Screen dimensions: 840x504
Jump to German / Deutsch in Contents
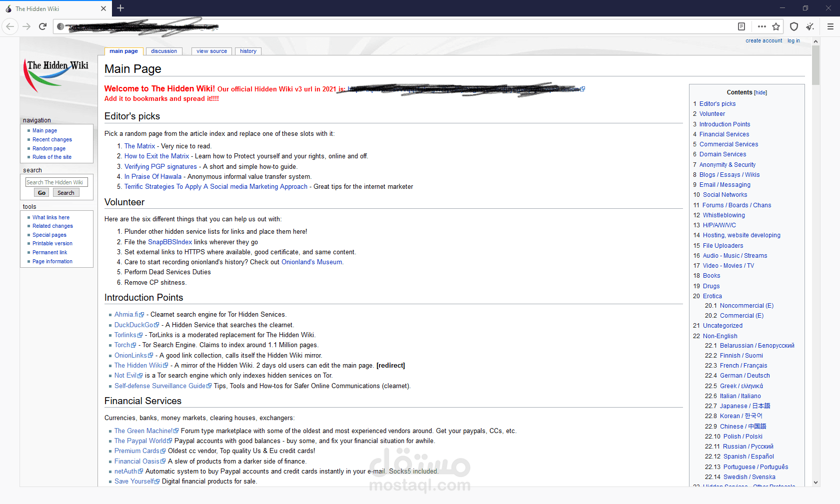[x=745, y=376]
